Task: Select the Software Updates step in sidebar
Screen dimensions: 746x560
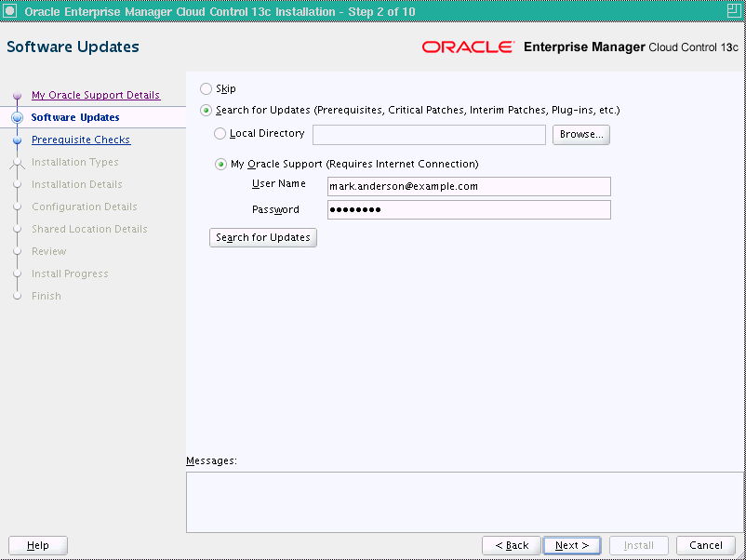Action: [x=75, y=117]
